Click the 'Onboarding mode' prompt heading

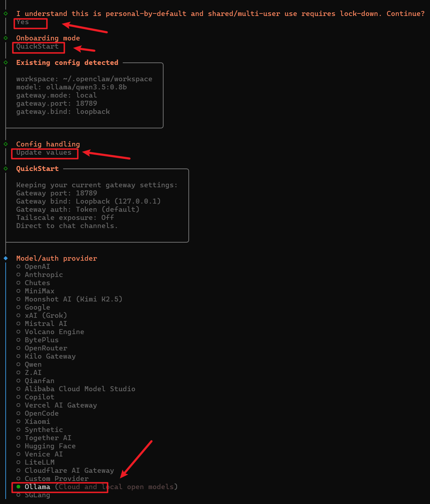pos(48,38)
